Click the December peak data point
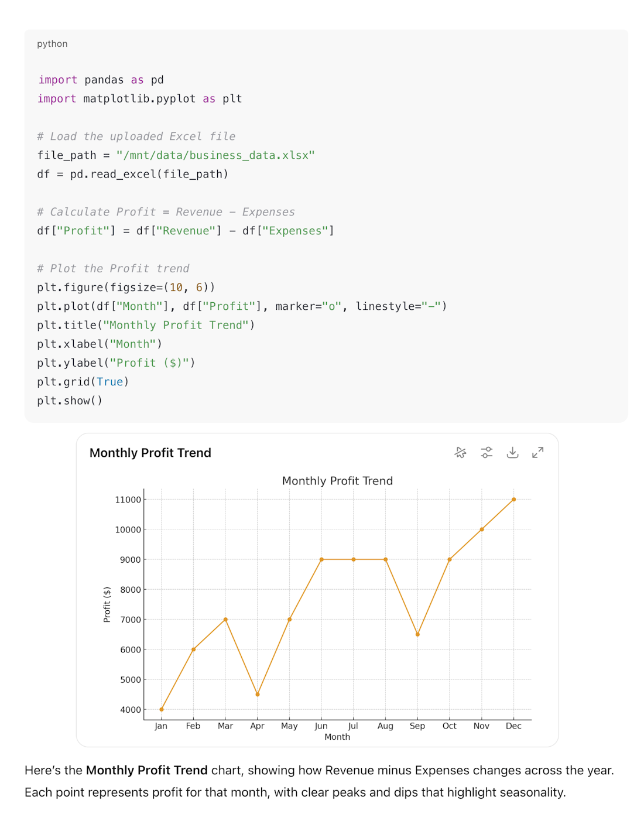Image resolution: width=644 pixels, height=817 pixels. click(513, 500)
